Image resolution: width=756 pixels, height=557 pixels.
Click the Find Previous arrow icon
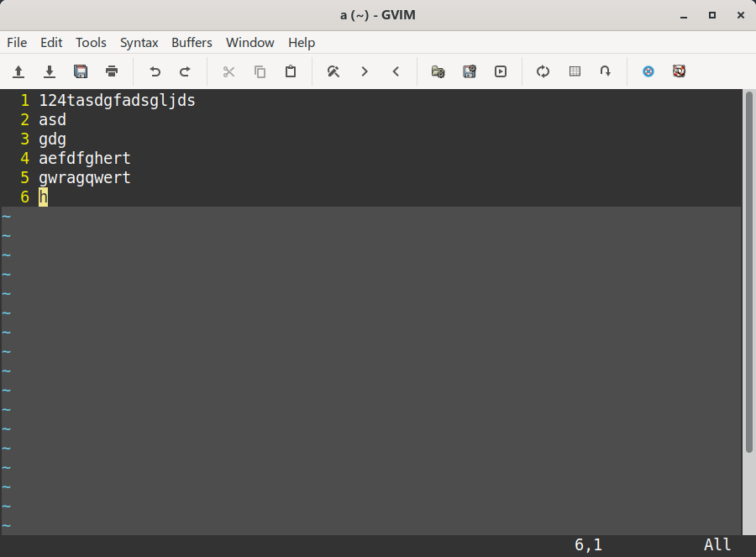396,72
